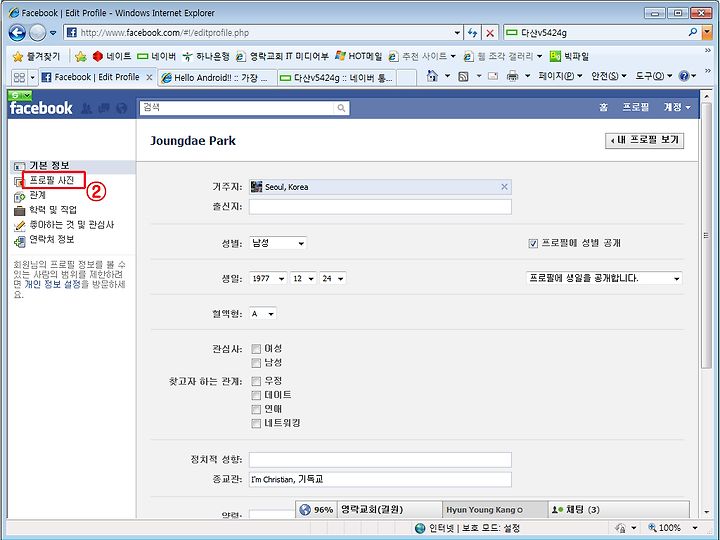This screenshot has width=720, height=540.
Task: Click the 출신지 hometown input field
Action: 380,207
